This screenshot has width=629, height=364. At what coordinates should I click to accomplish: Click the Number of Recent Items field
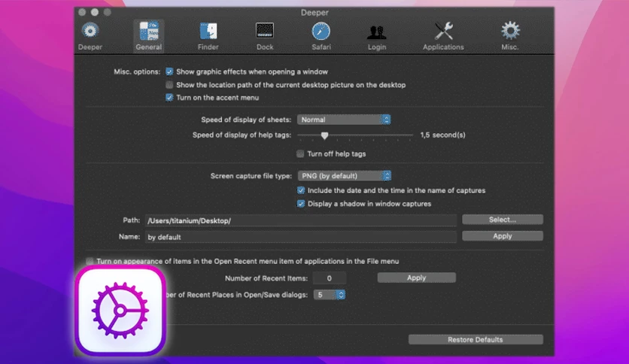(x=330, y=278)
